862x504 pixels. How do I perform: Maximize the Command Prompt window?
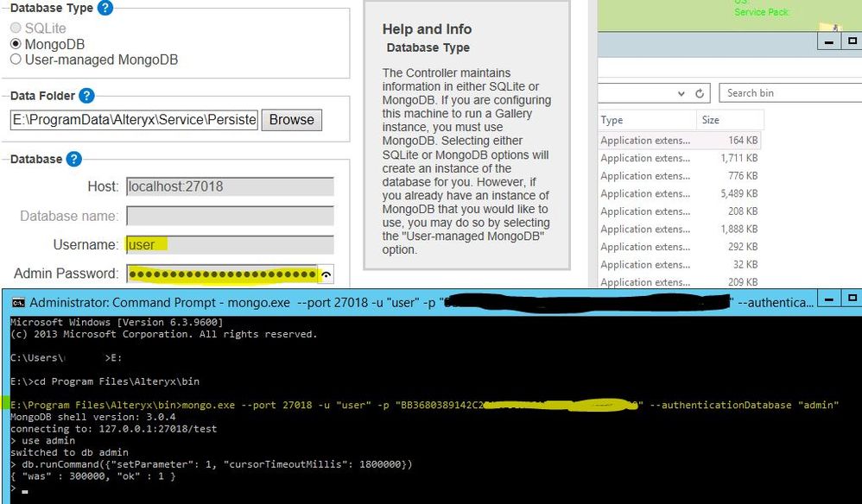(852, 299)
